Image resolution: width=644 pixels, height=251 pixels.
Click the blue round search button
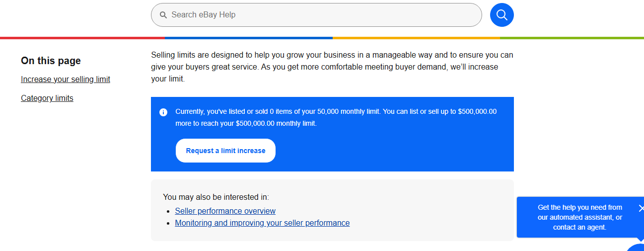501,15
